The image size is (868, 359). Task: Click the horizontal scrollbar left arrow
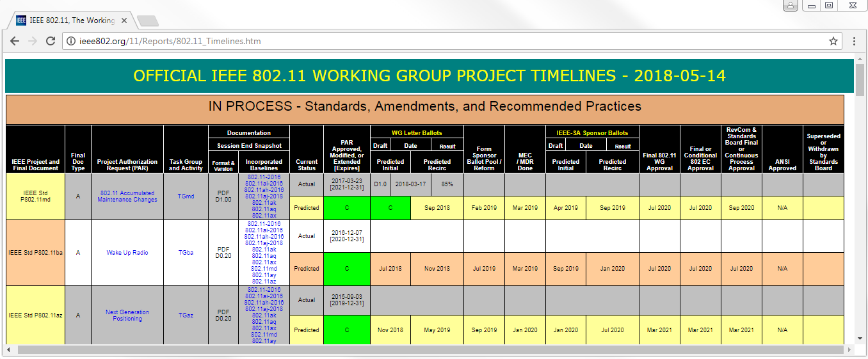coord(10,349)
